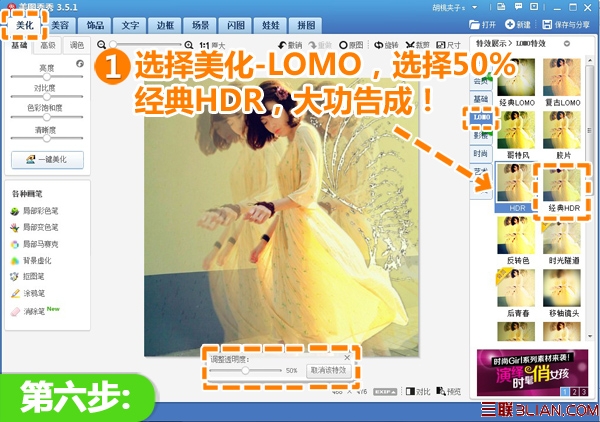Open the 文字 text tab

point(130,26)
